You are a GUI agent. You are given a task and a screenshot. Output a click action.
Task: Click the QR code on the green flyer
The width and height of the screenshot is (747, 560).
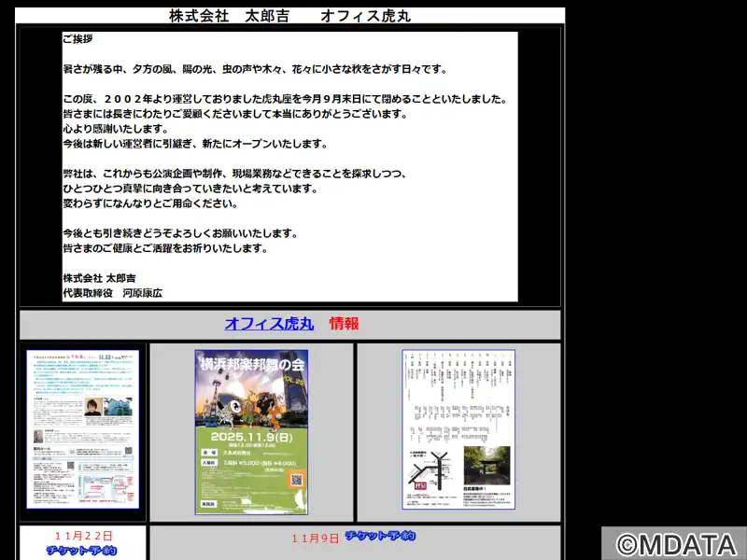point(297,479)
